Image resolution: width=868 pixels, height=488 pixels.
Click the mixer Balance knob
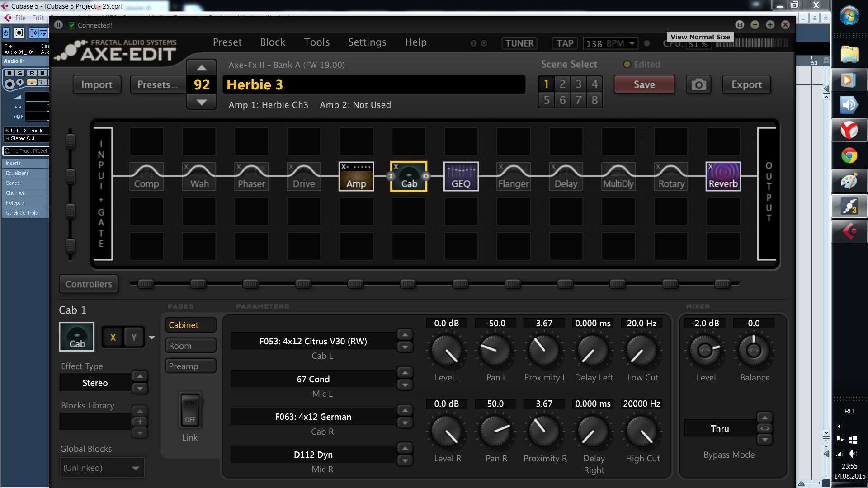click(754, 350)
